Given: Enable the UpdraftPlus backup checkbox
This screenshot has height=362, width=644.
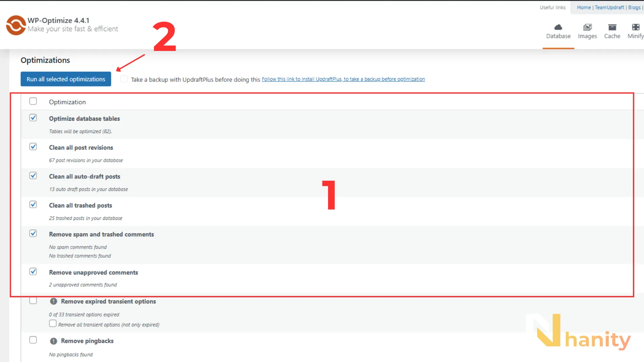Looking at the screenshot, I should pos(124,79).
